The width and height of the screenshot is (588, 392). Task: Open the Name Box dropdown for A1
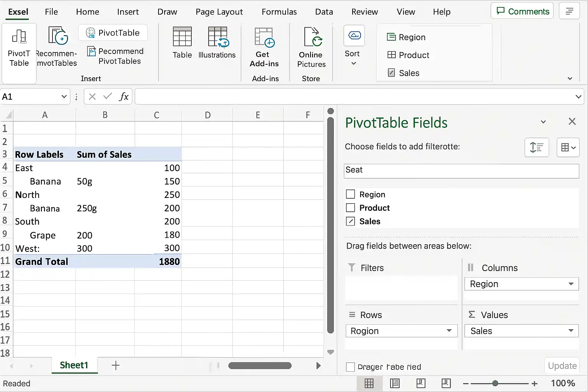(64, 96)
